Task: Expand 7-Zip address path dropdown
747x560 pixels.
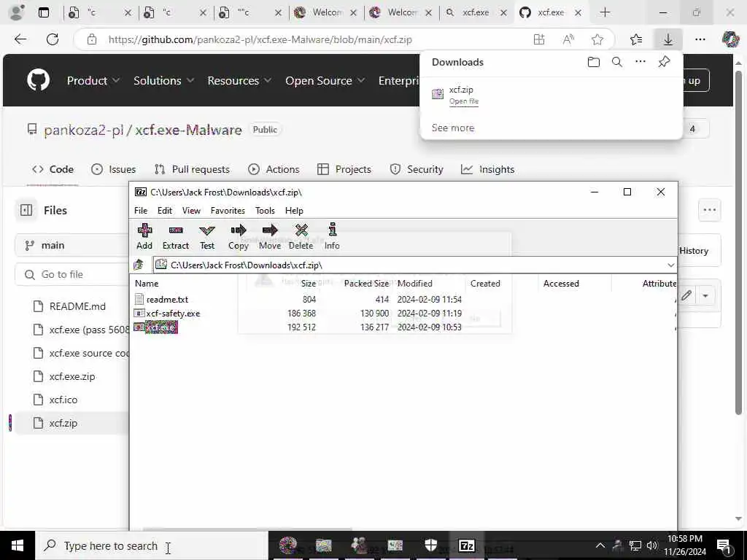Action: [x=671, y=265]
